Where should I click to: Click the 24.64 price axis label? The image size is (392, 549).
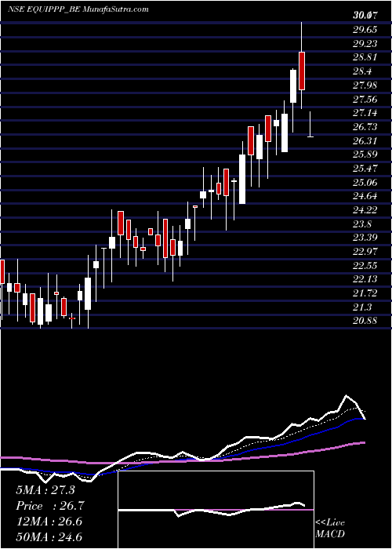click(365, 196)
